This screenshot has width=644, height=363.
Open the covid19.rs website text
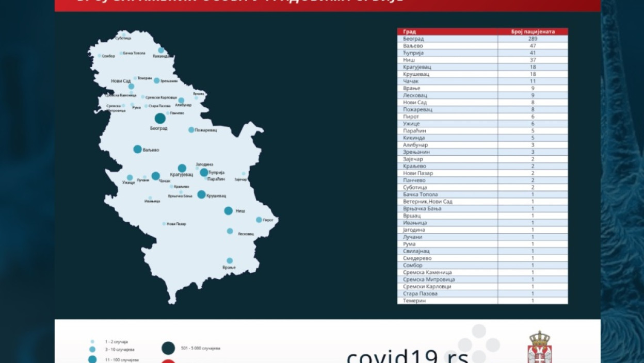click(x=408, y=356)
